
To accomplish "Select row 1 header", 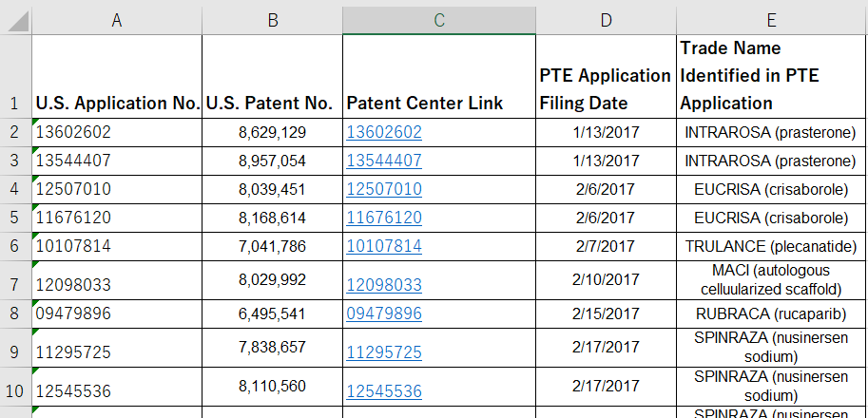I will (x=15, y=76).
